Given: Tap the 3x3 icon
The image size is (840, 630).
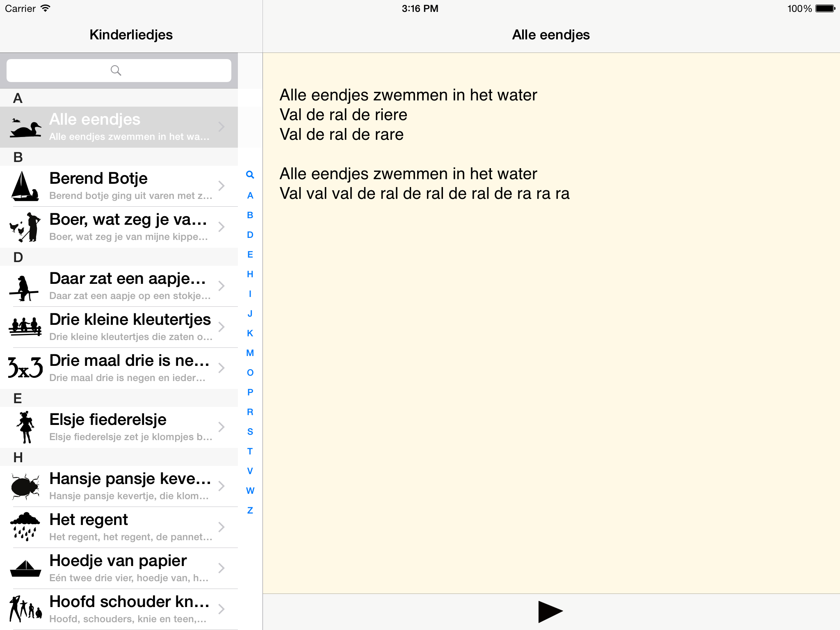Looking at the screenshot, I should click(25, 367).
